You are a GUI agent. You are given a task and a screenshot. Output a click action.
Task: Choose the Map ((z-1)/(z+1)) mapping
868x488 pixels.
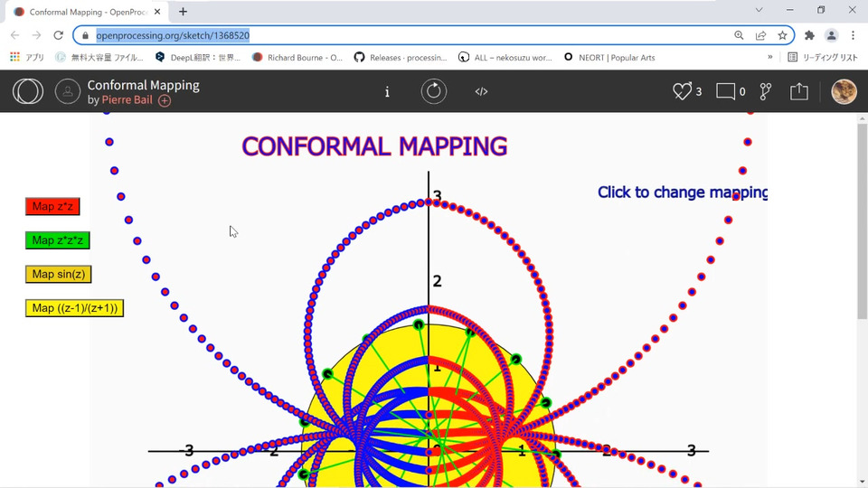[x=74, y=308]
